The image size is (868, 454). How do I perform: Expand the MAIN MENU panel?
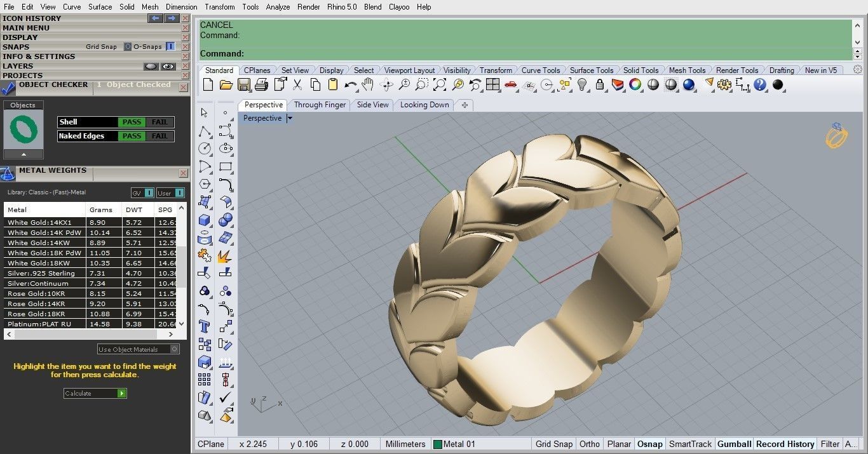tap(26, 28)
